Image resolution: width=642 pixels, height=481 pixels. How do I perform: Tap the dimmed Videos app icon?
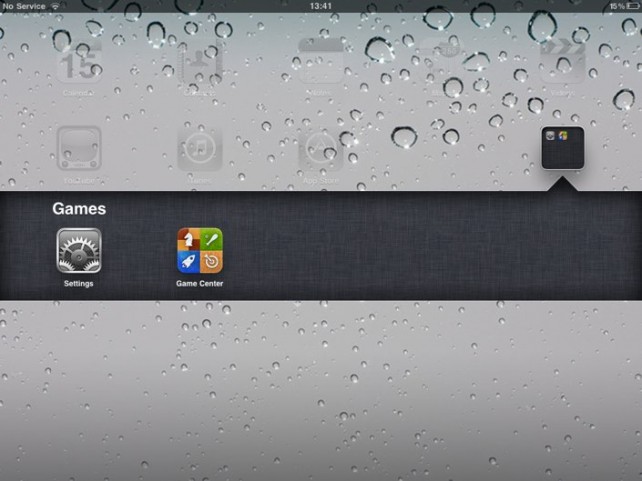pos(563,61)
